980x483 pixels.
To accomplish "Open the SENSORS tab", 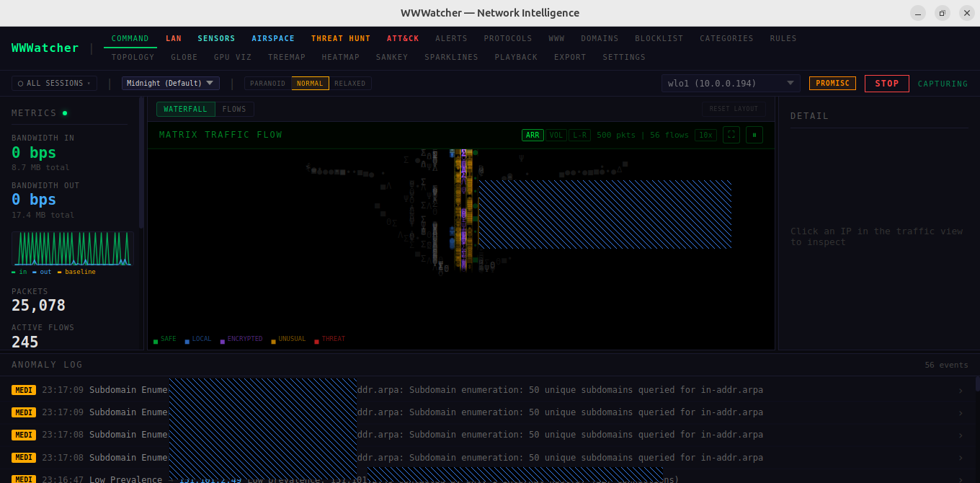I will pyautogui.click(x=216, y=38).
